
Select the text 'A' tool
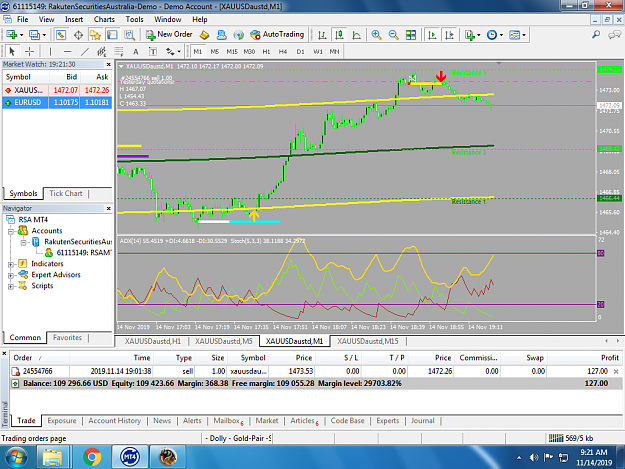pyautogui.click(x=136, y=51)
